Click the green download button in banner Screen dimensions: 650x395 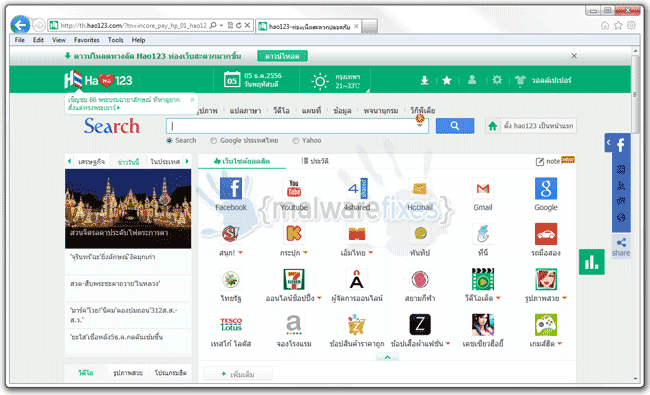point(282,56)
